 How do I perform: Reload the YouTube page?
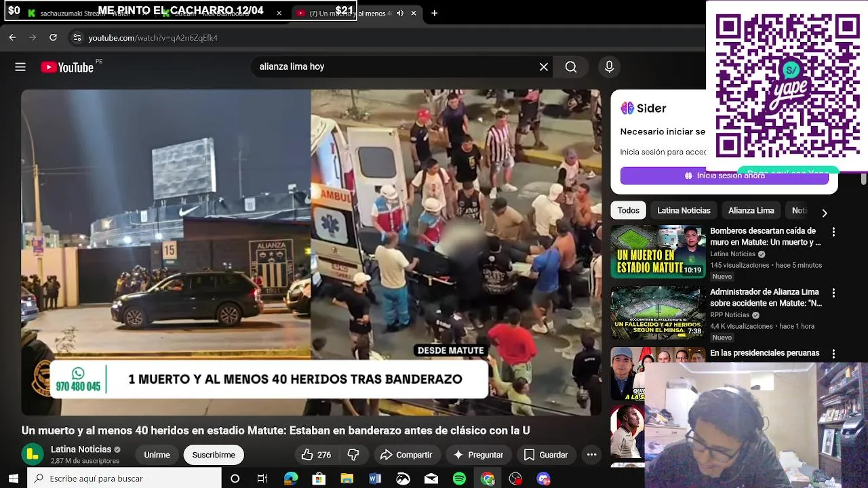pos(53,38)
